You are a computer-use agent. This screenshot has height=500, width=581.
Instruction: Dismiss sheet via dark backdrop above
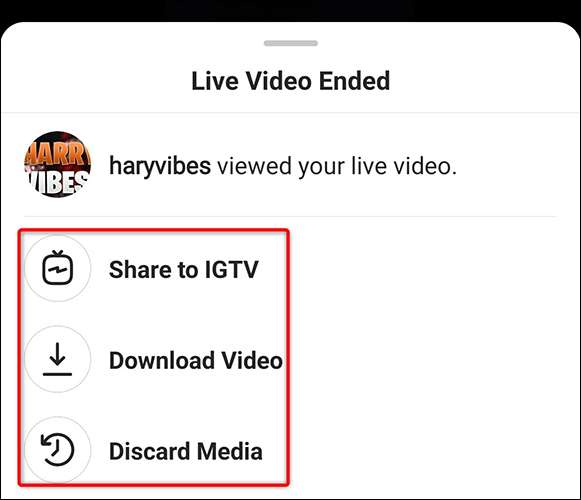click(290, 10)
